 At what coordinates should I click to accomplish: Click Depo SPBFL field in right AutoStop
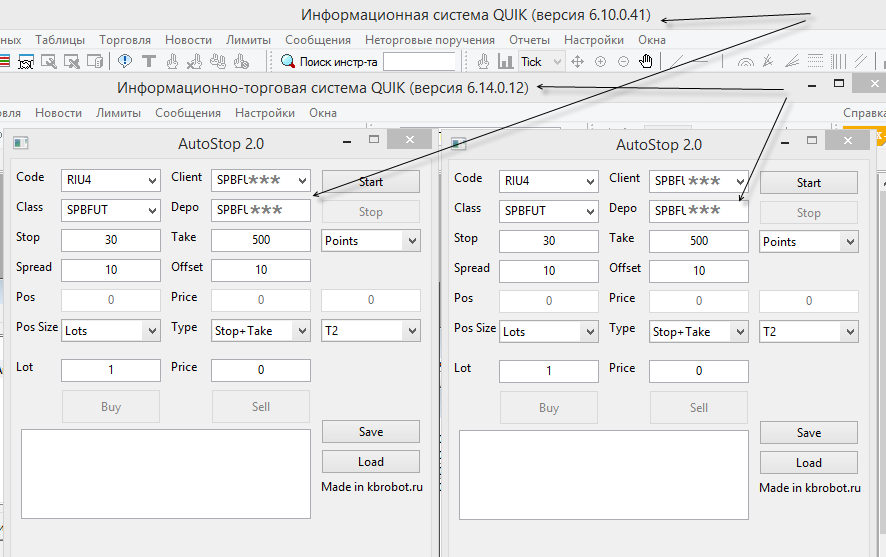(x=698, y=211)
